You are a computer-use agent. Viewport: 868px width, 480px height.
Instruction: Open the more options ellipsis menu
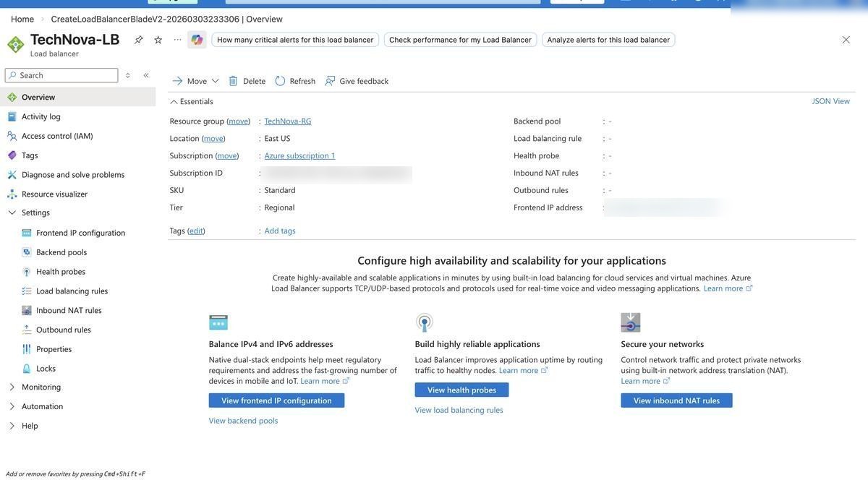[x=178, y=40]
